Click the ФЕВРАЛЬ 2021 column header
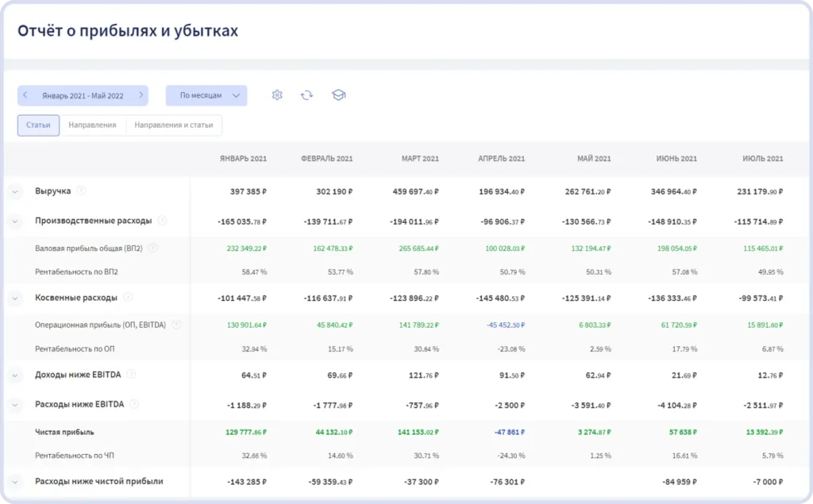 (x=326, y=159)
